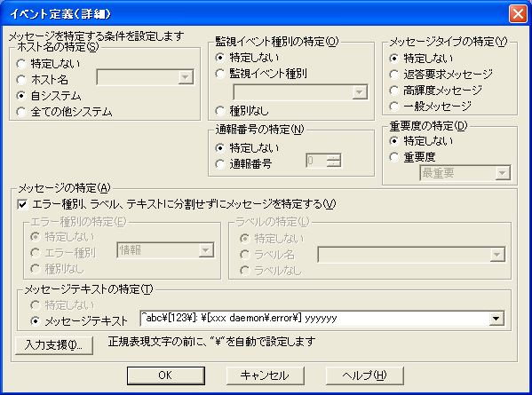The width and height of the screenshot is (532, 395).
Task: Open the message text history dropdown arrow
Action: (x=496, y=319)
